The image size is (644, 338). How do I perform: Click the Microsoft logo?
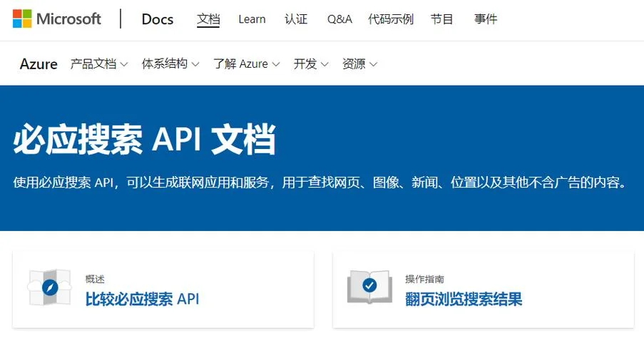(x=56, y=19)
